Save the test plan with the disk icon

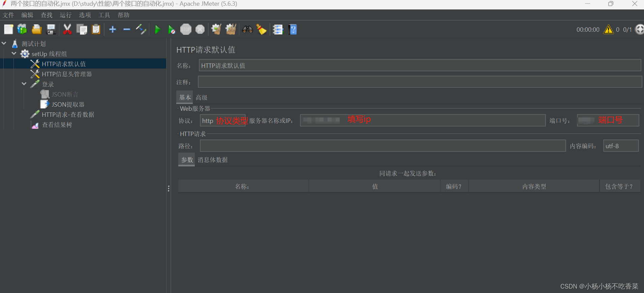point(51,29)
